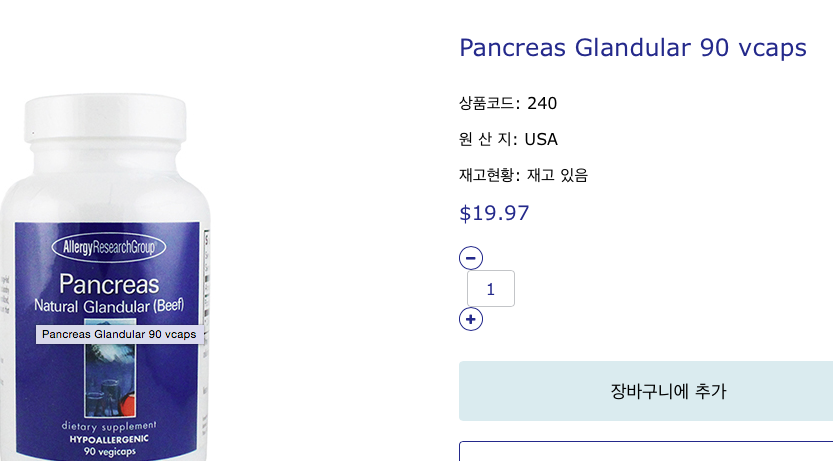Image resolution: width=833 pixels, height=461 pixels.
Task: Click HYPOALLERGENIC text on the bottle
Action: [110, 440]
